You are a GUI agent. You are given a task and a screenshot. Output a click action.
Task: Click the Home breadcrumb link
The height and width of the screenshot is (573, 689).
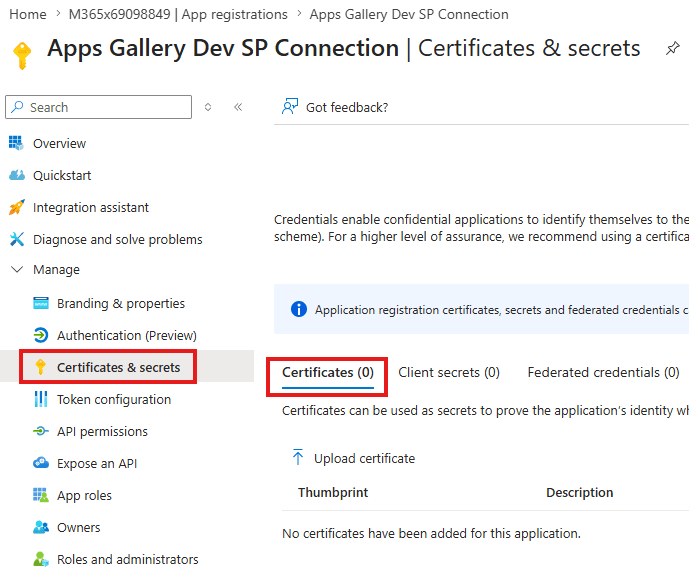click(28, 14)
